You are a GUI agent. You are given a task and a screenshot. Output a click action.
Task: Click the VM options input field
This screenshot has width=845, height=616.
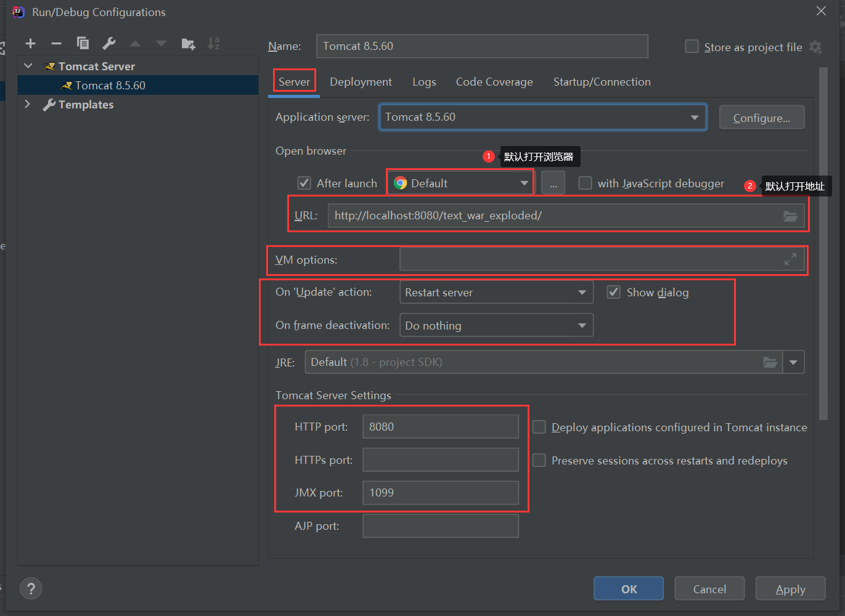602,260
